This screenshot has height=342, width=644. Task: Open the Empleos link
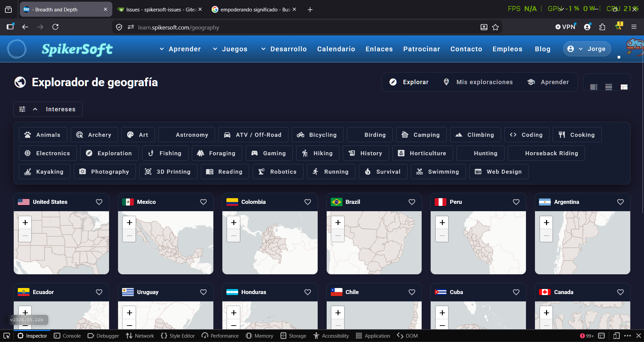pyautogui.click(x=507, y=49)
